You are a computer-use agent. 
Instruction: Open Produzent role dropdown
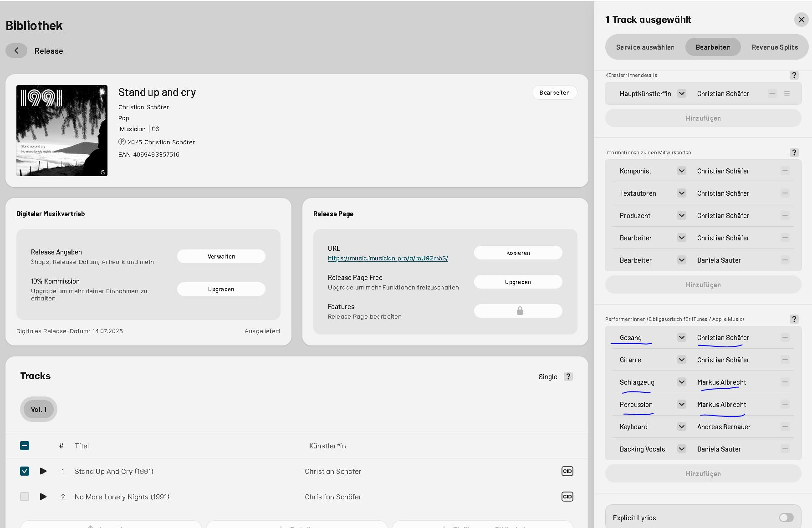coord(682,216)
